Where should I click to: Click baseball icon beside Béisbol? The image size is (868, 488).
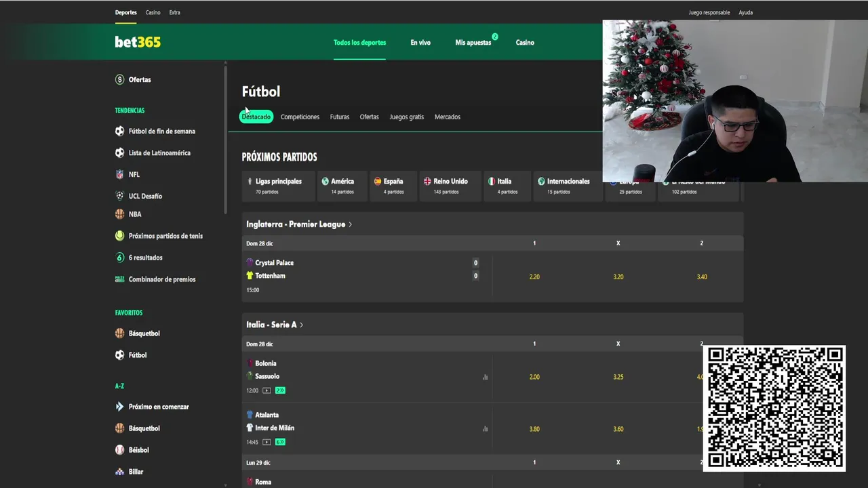[120, 450]
